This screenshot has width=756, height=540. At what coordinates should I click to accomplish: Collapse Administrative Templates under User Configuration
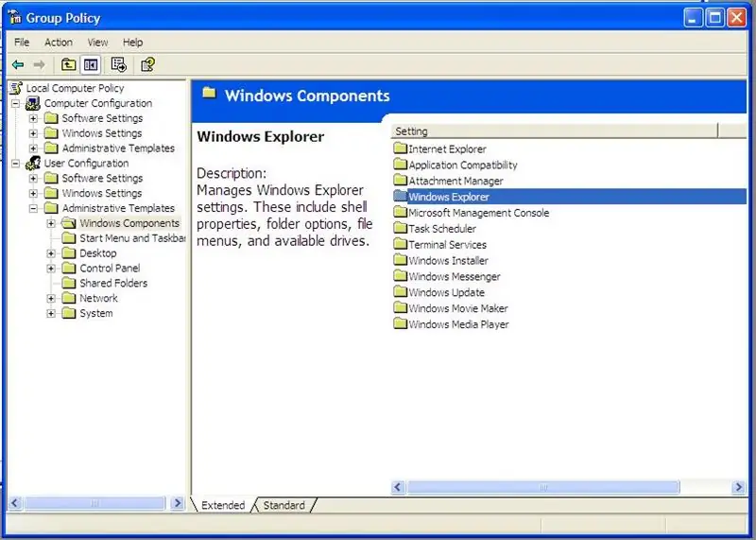click(33, 208)
